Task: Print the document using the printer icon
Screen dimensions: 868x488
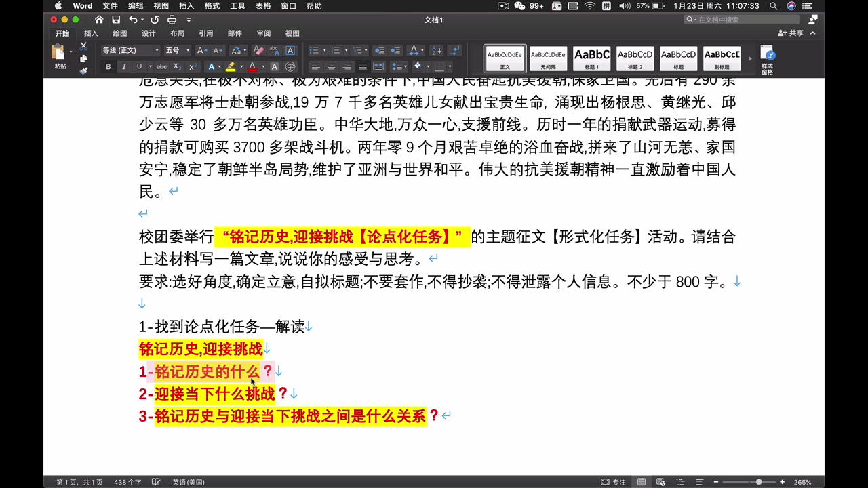Action: point(172,20)
